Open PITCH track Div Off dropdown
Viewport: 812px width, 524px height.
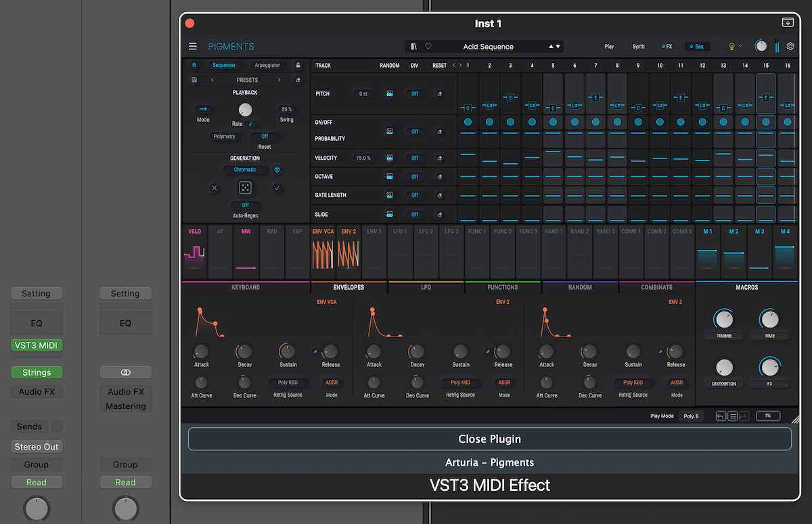pyautogui.click(x=415, y=94)
